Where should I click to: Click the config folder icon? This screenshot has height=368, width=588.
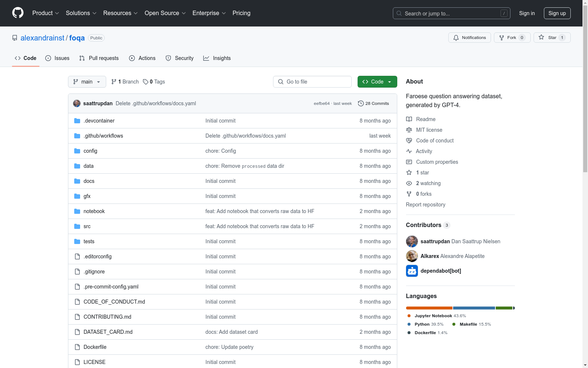[x=77, y=151]
